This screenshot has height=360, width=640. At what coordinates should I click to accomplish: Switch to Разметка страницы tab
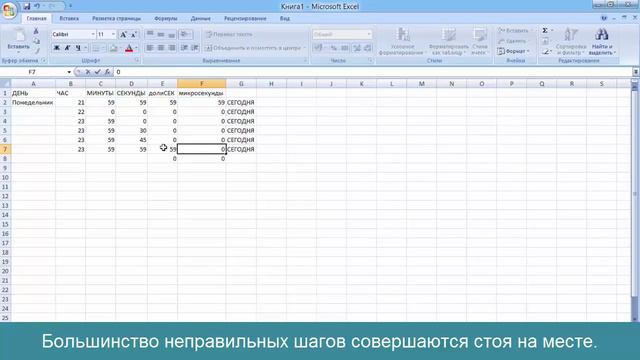116,18
